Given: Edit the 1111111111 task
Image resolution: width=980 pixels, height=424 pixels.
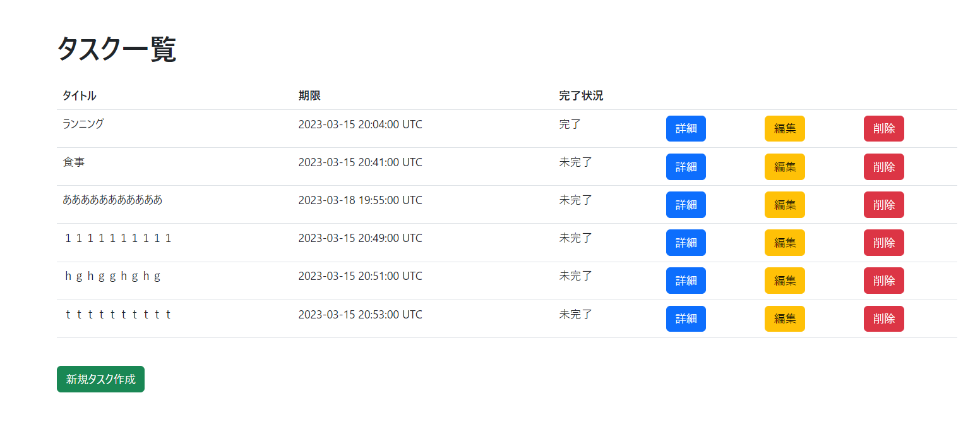Looking at the screenshot, I should point(784,242).
